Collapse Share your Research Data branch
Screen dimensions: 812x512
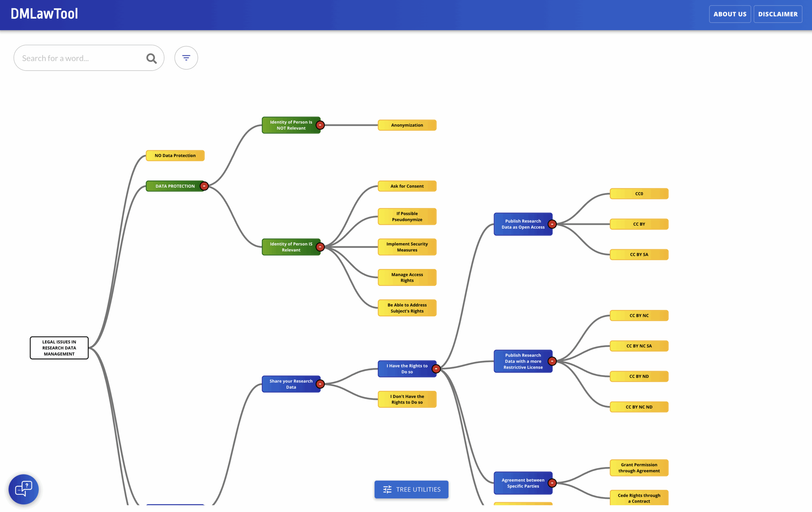coord(320,384)
